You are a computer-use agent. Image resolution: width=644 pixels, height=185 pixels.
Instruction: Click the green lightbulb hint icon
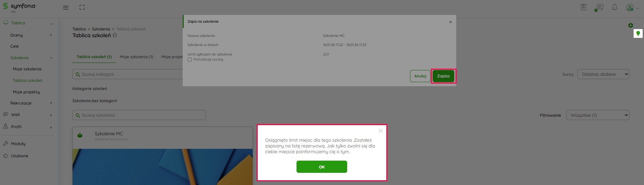pyautogui.click(x=638, y=33)
